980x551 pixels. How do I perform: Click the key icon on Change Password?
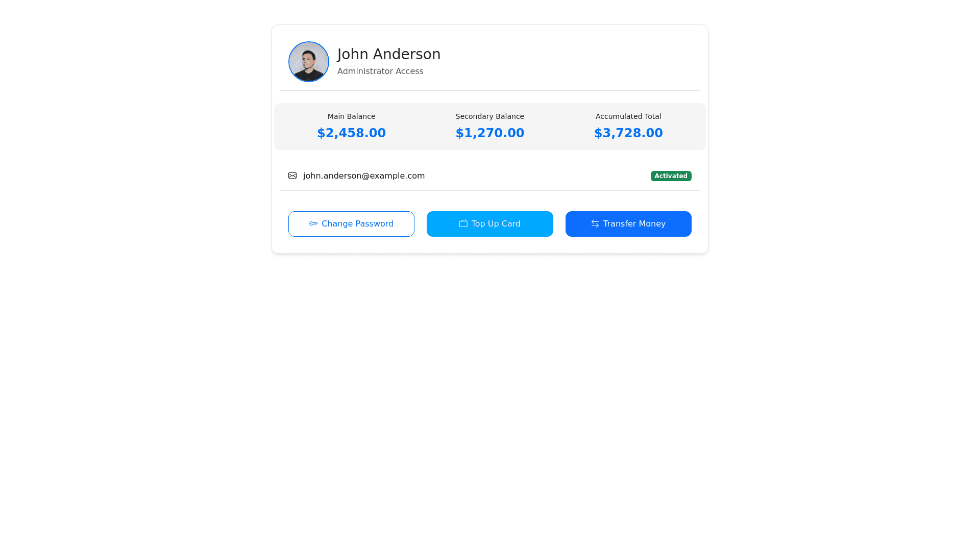point(313,223)
